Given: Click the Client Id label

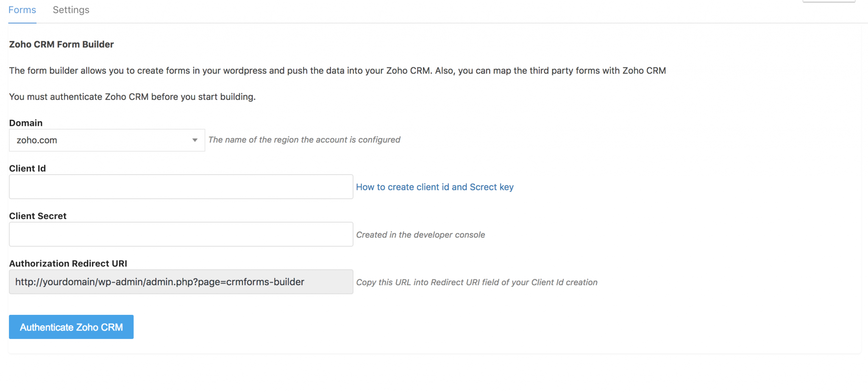Looking at the screenshot, I should click(28, 168).
